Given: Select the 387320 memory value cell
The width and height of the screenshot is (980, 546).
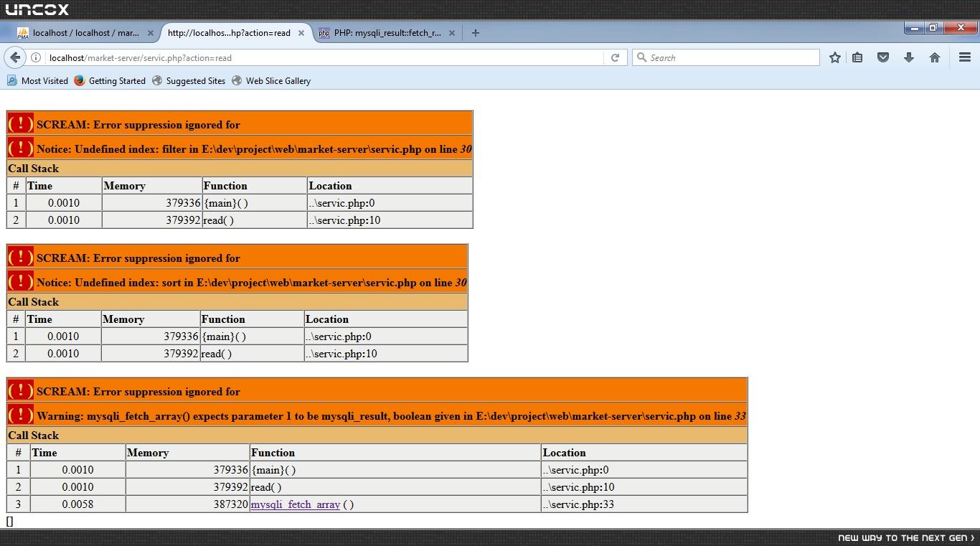Looking at the screenshot, I should [x=188, y=504].
